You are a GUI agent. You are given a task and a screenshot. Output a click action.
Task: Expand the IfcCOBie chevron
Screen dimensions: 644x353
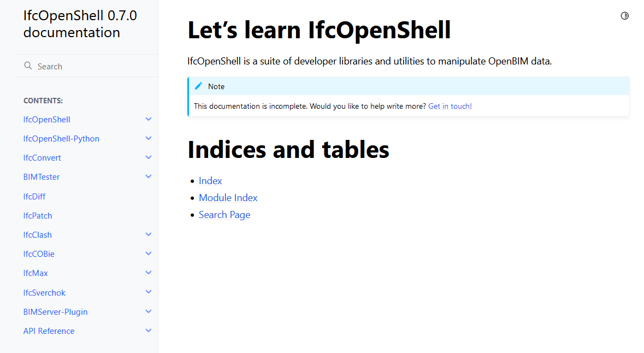click(148, 254)
